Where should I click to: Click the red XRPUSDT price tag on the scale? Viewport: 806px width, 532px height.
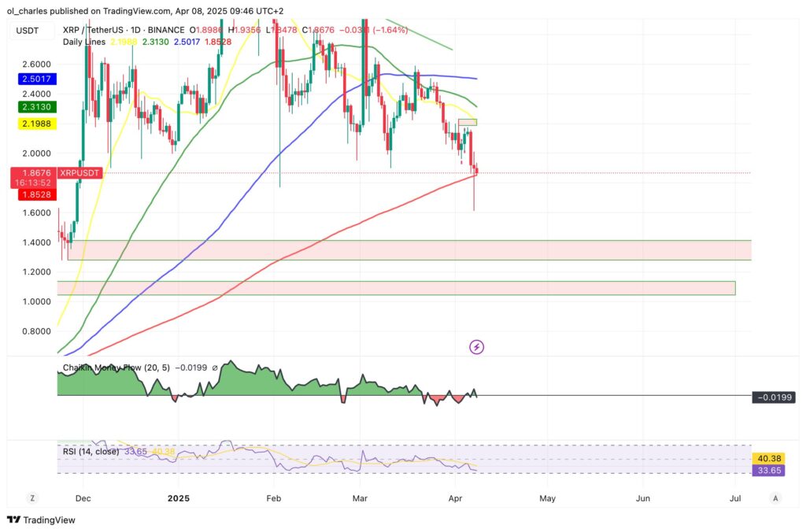[x=79, y=172]
